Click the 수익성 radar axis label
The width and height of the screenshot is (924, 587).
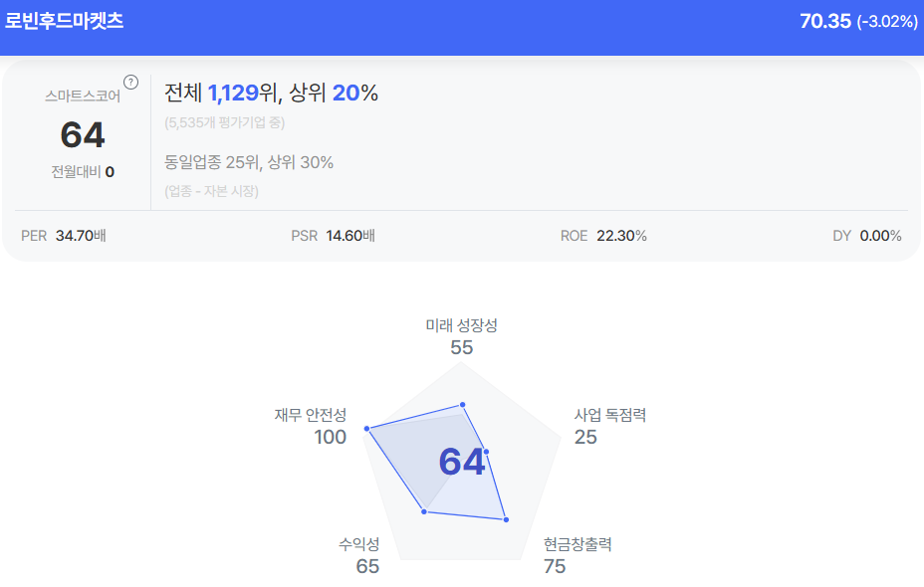(359, 544)
